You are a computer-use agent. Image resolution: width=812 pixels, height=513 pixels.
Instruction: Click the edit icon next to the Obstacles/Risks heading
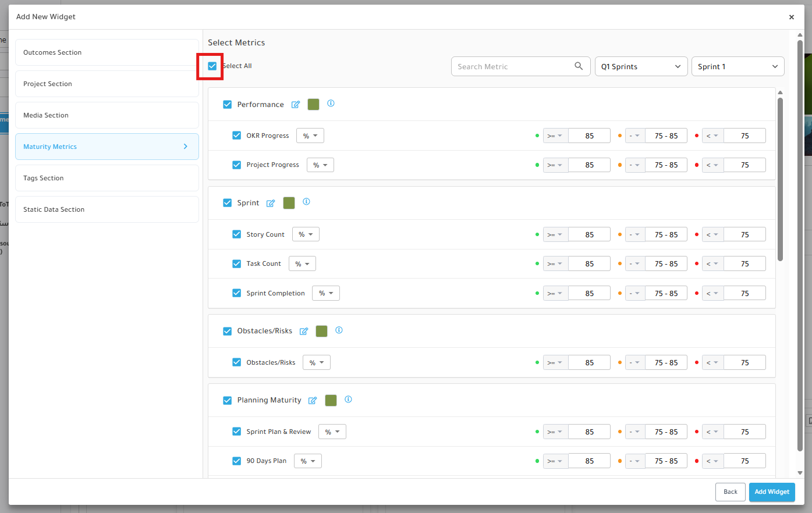coord(304,331)
